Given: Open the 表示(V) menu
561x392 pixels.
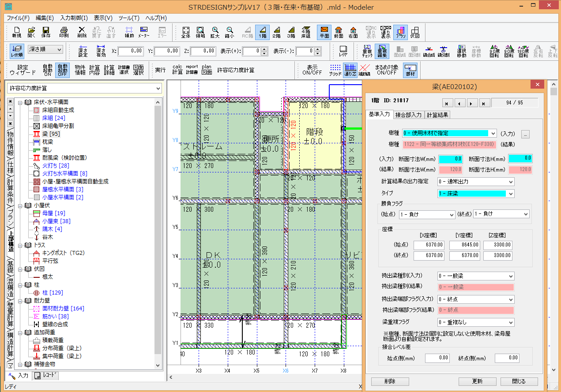Looking at the screenshot, I should (103, 18).
